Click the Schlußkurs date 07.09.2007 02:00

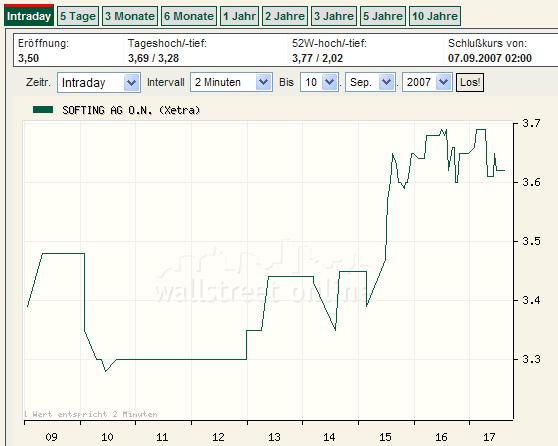(490, 58)
